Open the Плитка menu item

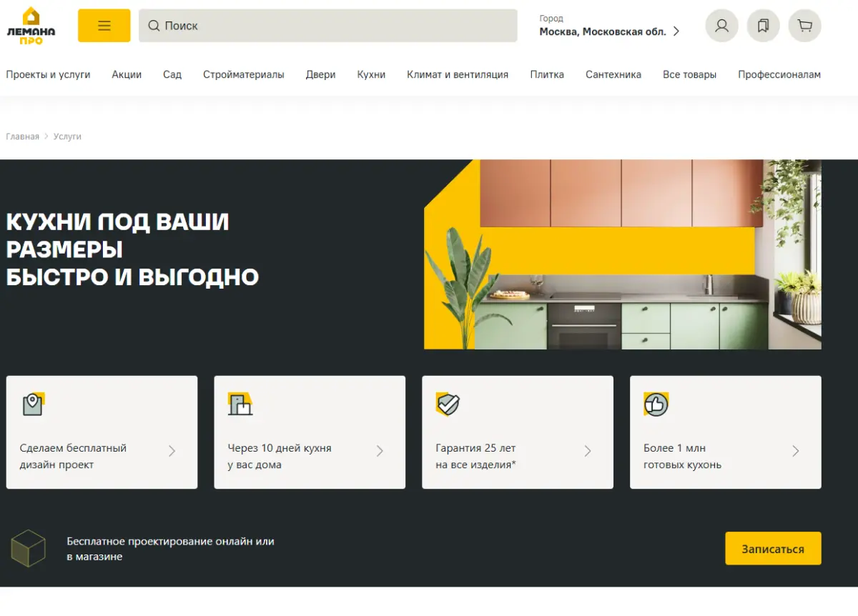pos(547,74)
